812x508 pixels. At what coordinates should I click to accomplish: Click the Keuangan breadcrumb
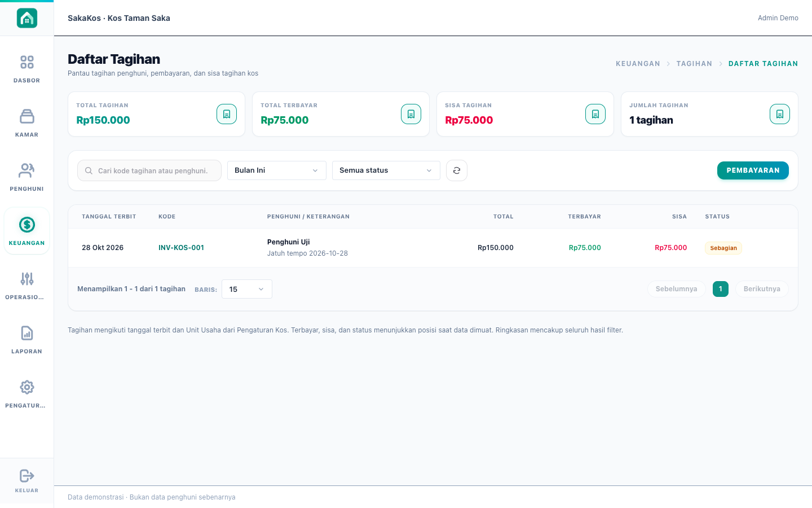[x=638, y=64]
